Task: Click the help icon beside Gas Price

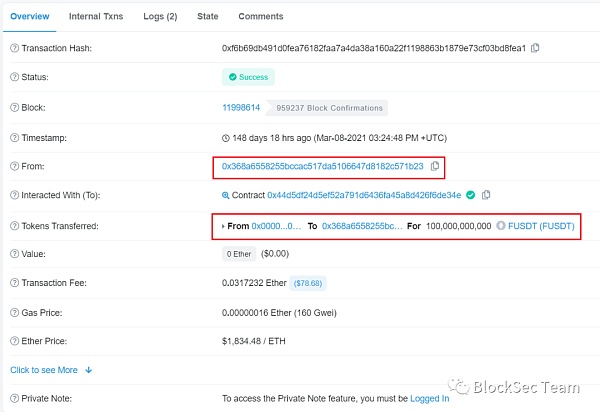Action: (x=14, y=312)
